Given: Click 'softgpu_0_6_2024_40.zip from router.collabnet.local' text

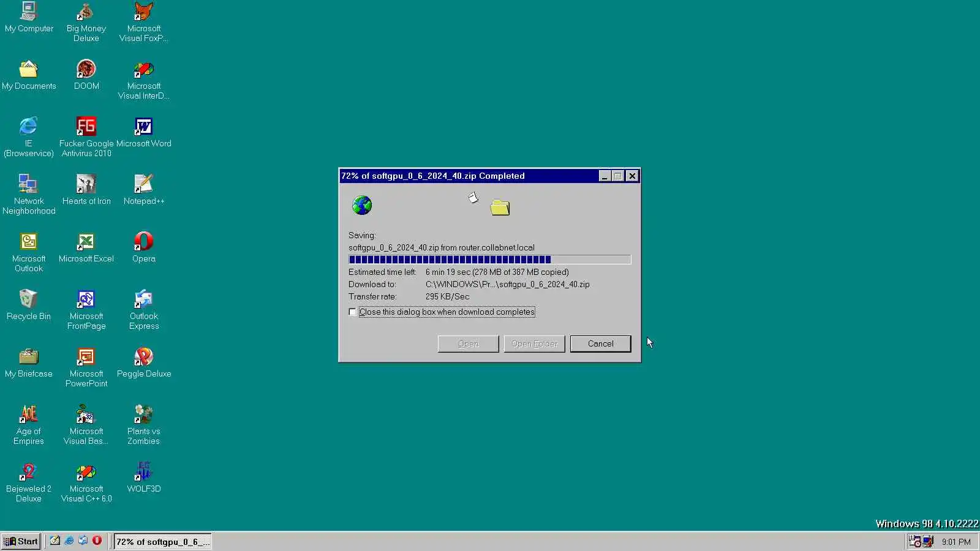Looking at the screenshot, I should coord(441,247).
